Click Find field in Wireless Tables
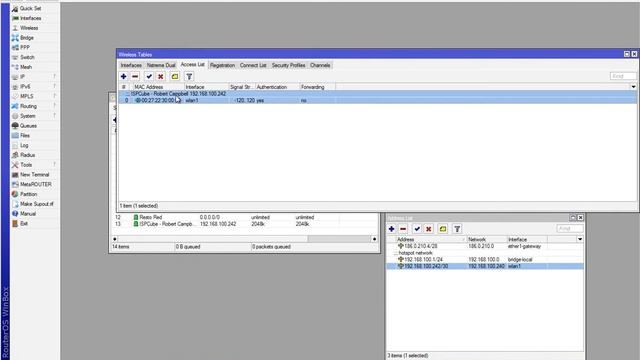Viewport: 640px width, 360px height. [x=623, y=76]
